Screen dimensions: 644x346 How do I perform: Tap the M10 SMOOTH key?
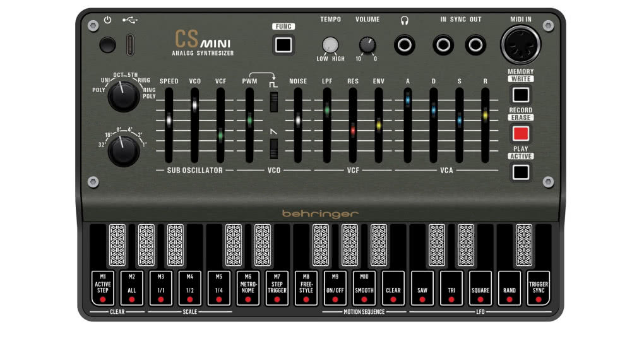click(x=364, y=288)
